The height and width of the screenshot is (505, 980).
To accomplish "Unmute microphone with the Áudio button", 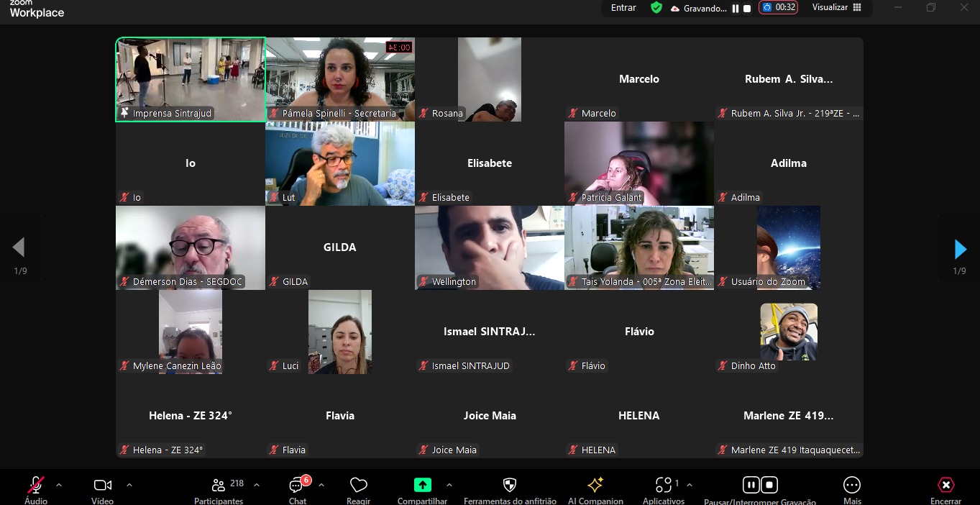I will point(36,486).
